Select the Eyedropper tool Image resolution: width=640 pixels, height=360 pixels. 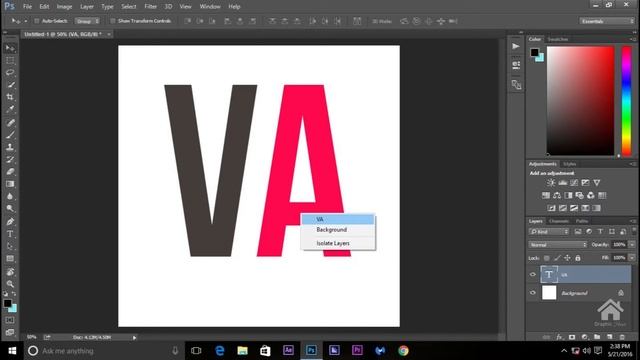(10, 109)
